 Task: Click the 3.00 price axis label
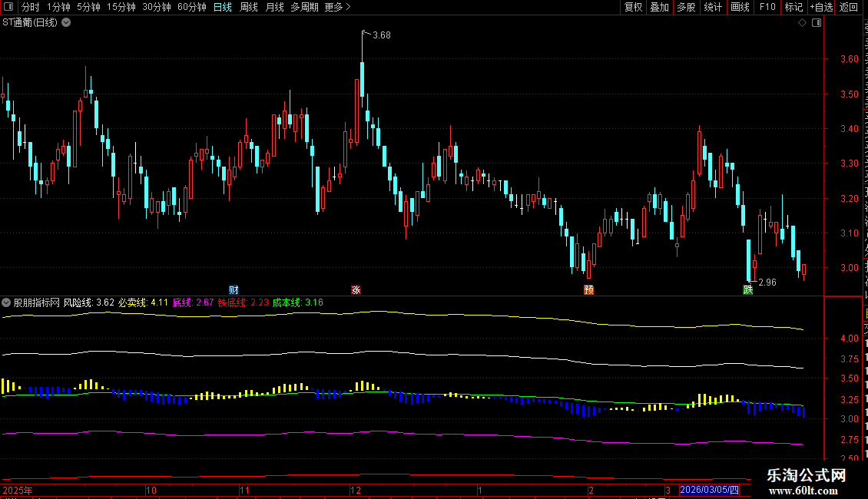pos(849,268)
